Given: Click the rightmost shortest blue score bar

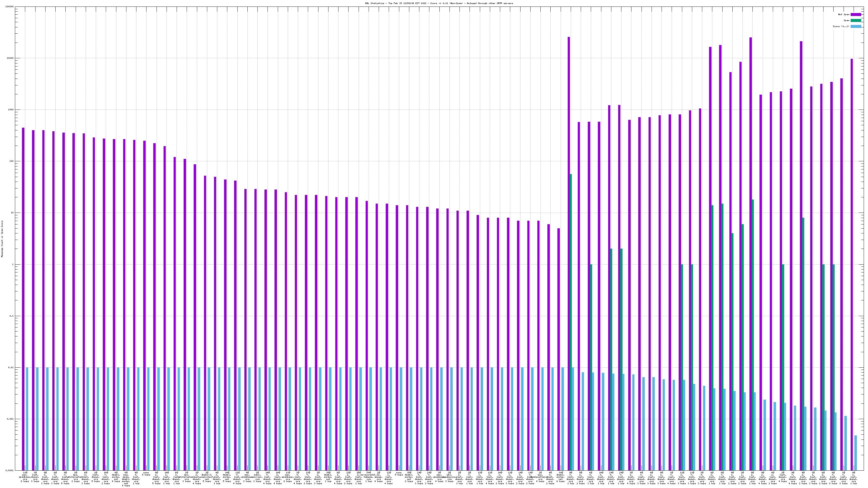Looking at the screenshot, I should click(856, 453).
